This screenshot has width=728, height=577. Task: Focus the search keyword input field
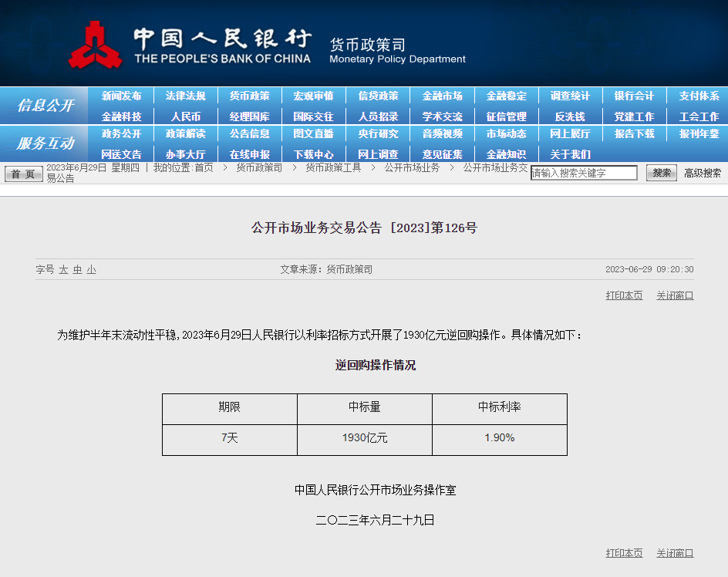click(584, 173)
